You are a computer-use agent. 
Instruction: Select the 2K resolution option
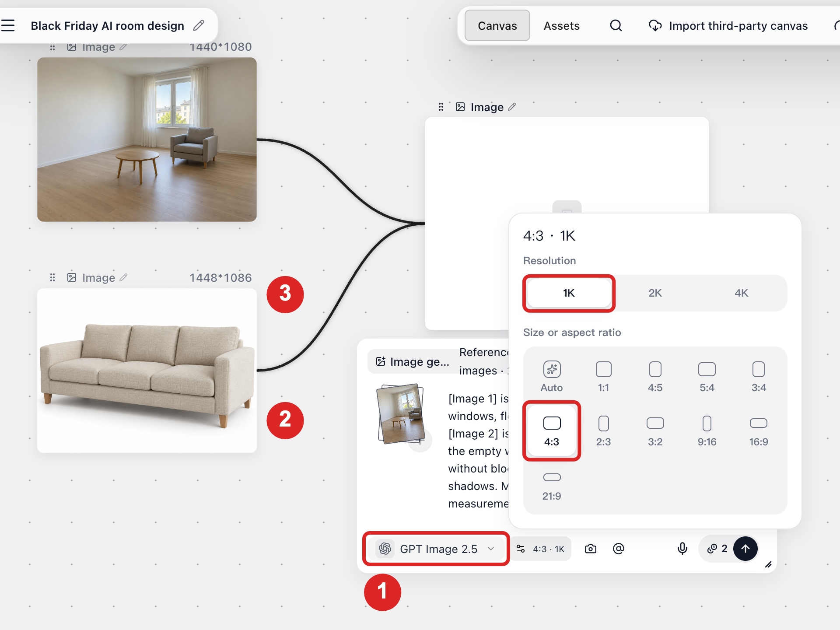click(x=655, y=293)
